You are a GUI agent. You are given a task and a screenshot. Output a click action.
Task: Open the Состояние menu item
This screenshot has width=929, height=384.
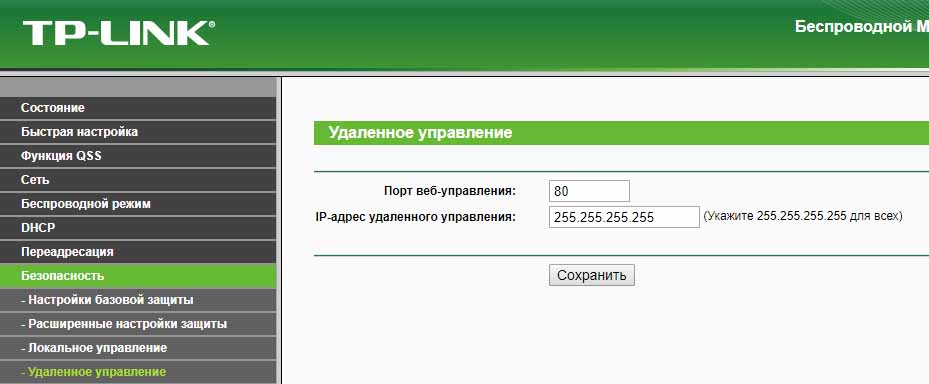pyautogui.click(x=138, y=108)
